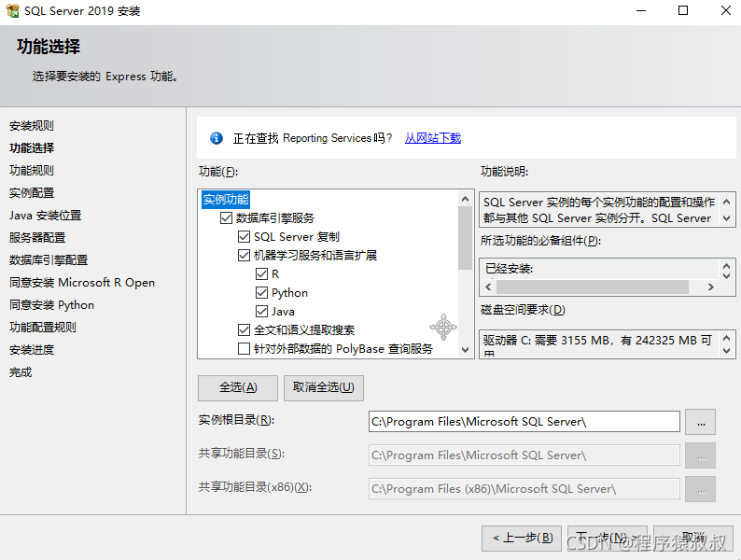Close the SQL Server 2019 安装 window
The height and width of the screenshot is (560, 741).
click(x=726, y=10)
